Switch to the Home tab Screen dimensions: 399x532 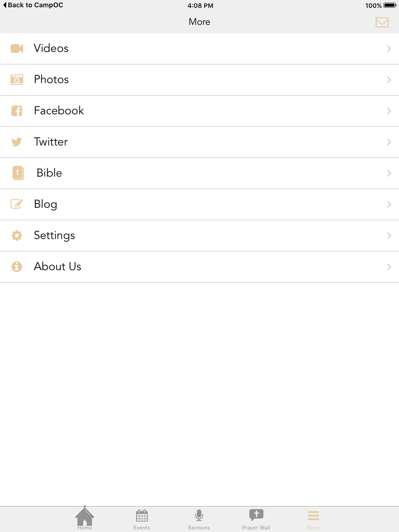coord(85,518)
